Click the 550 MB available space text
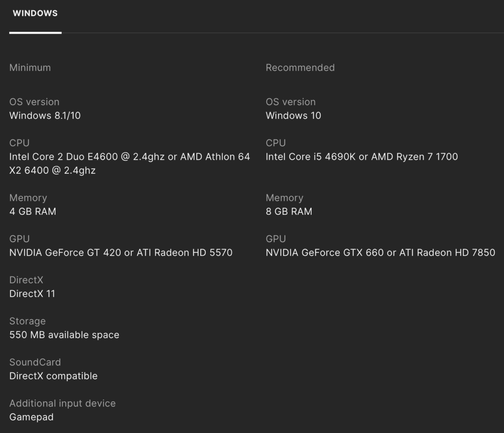This screenshot has height=433, width=504. click(x=64, y=335)
